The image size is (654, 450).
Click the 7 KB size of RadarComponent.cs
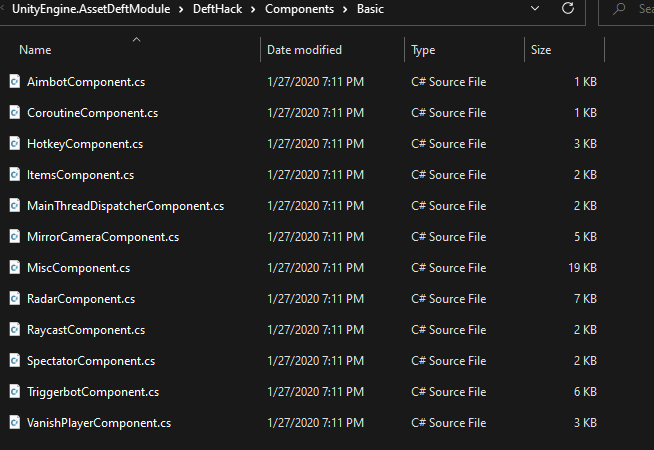pyautogui.click(x=585, y=299)
